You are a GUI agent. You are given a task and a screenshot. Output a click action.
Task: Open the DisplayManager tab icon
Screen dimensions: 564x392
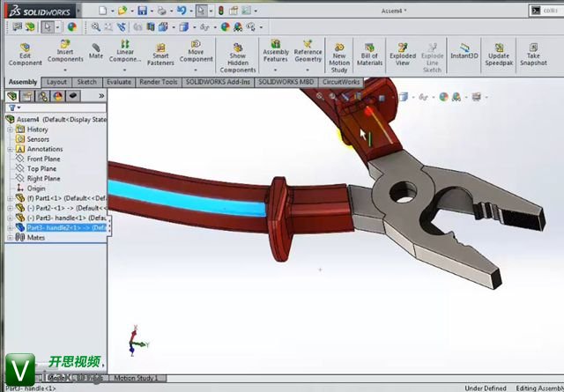pos(58,96)
